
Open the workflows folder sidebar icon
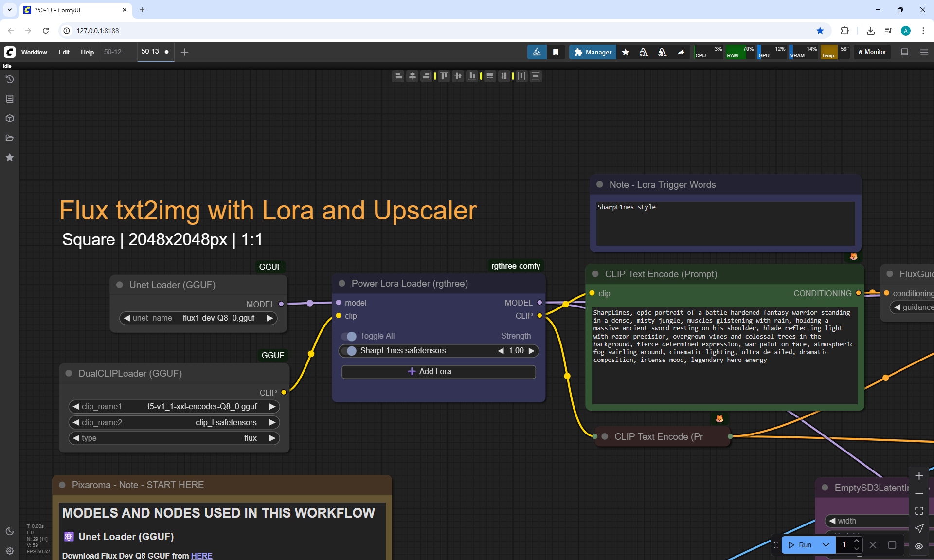coord(9,138)
